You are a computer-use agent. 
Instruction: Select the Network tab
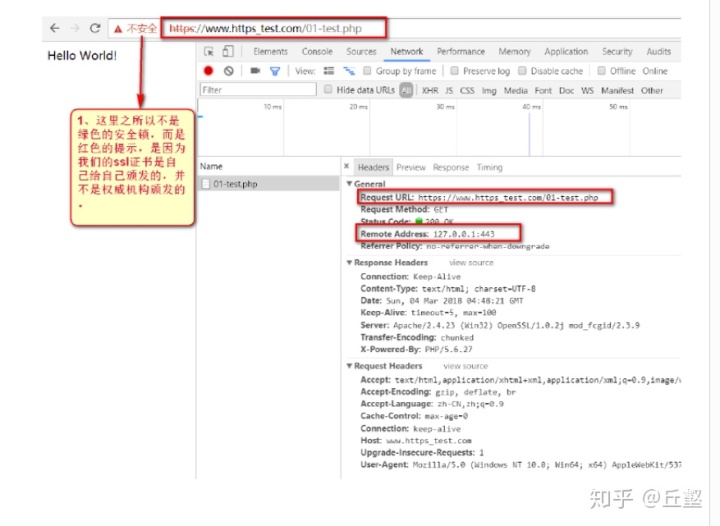click(406, 51)
